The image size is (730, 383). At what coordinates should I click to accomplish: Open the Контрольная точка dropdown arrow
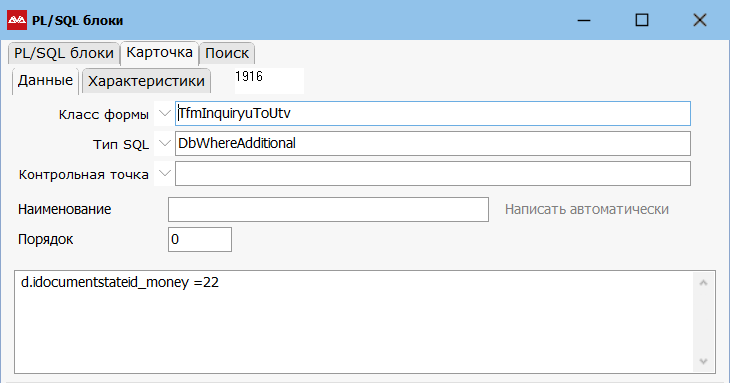pyautogui.click(x=164, y=174)
